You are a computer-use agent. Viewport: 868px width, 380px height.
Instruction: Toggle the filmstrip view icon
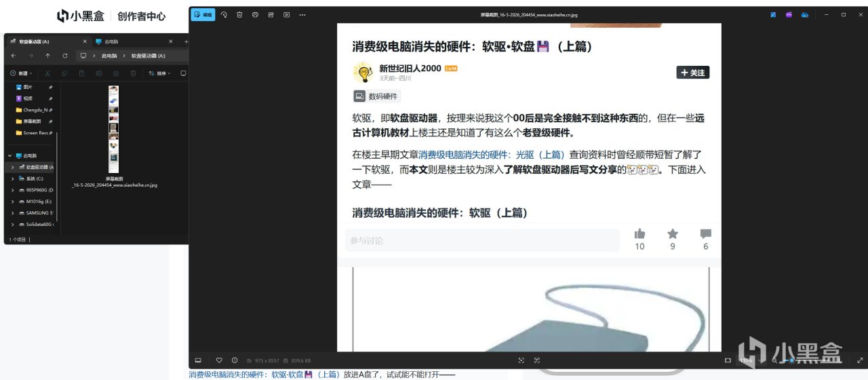click(198, 360)
